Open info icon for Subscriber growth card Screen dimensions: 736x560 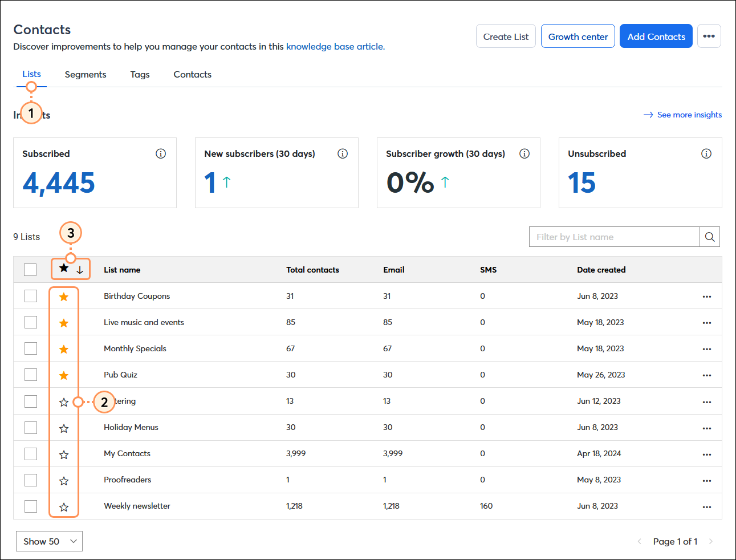click(524, 153)
